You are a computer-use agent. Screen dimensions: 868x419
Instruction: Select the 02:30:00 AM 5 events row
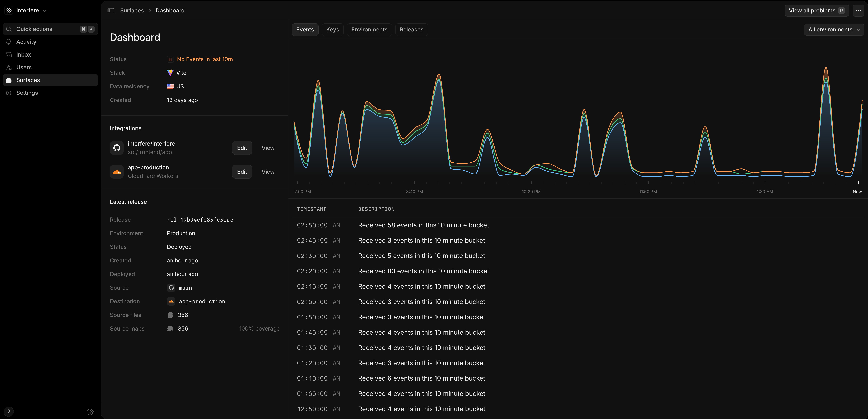tap(578, 256)
